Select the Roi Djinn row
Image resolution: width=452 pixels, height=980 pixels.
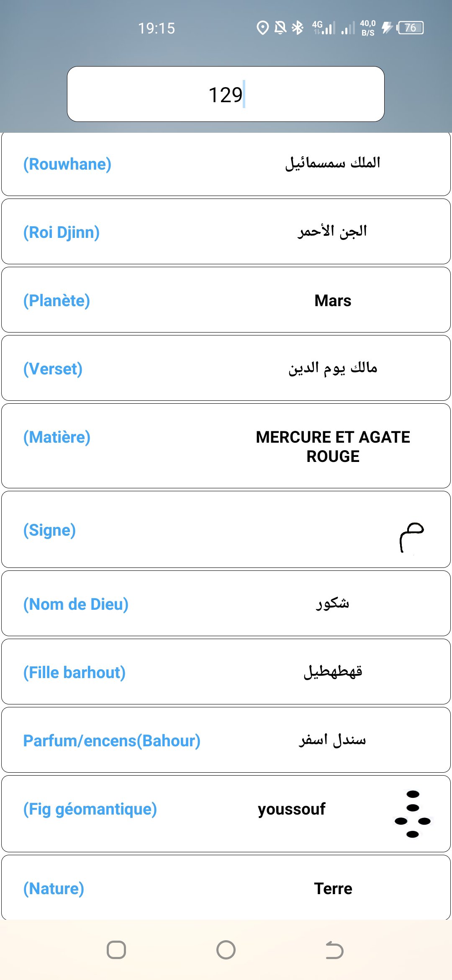[x=226, y=232]
